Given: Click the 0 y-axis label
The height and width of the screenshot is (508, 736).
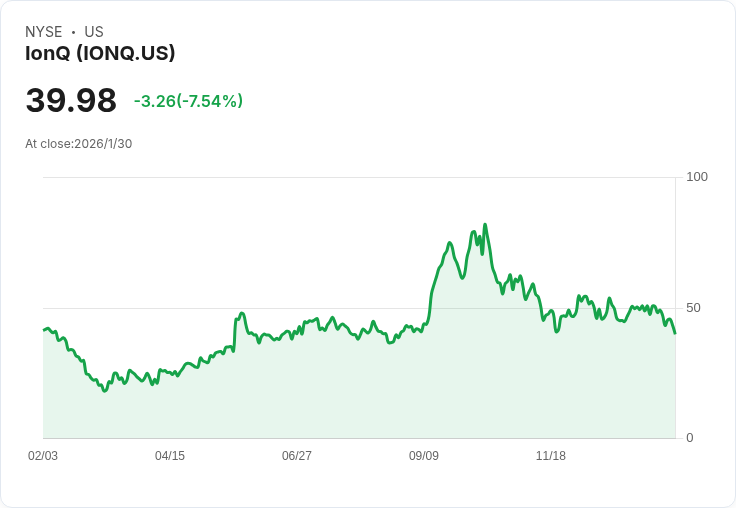Looking at the screenshot, I should 689,438.
